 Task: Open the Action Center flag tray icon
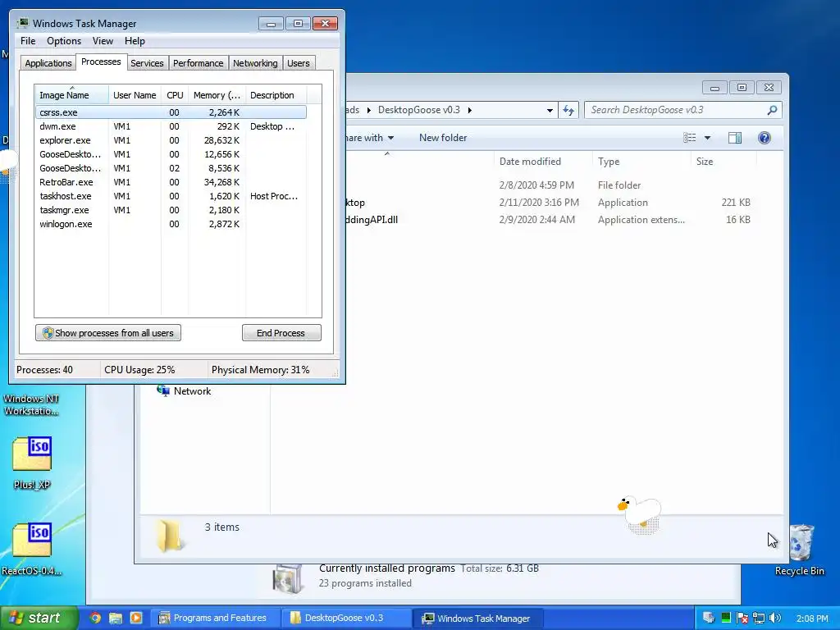[742, 619]
